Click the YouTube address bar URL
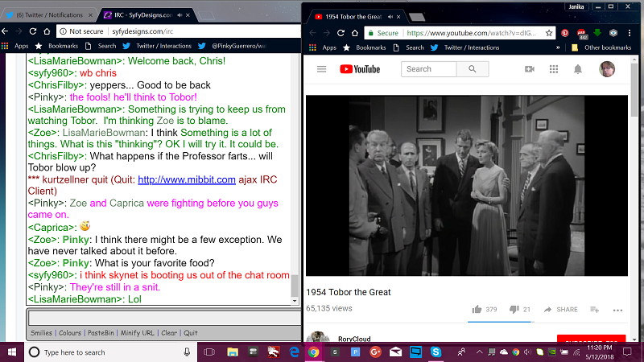This screenshot has width=644, height=362. (471, 33)
